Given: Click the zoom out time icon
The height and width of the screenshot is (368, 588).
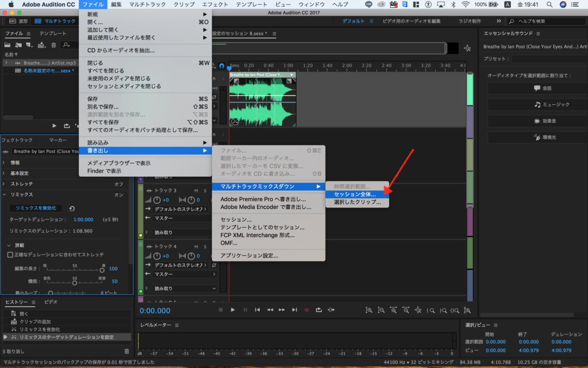Looking at the screenshot, I should coord(406,310).
